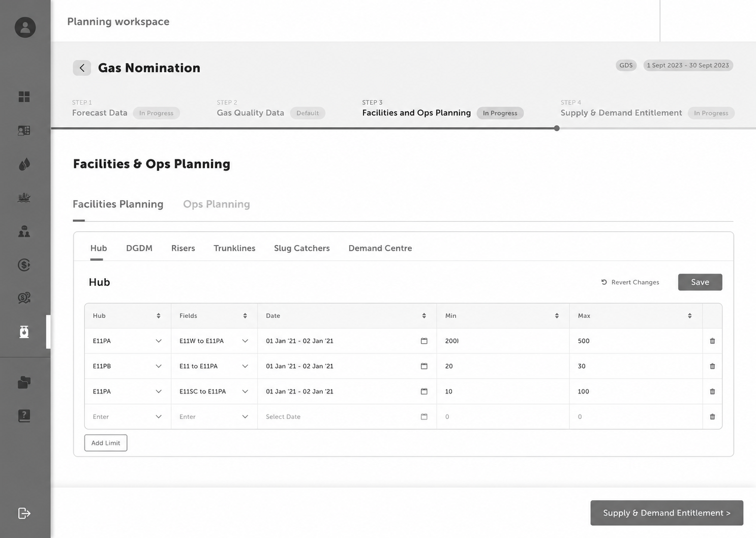The image size is (756, 538).
Task: Delete the E11 to E11PA row
Action: click(x=712, y=366)
